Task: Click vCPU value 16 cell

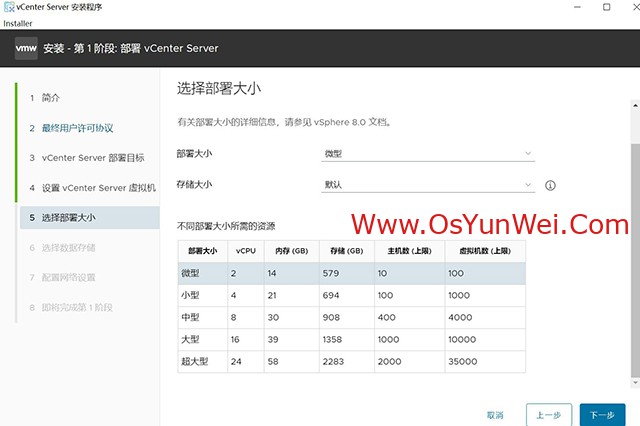Action: pyautogui.click(x=246, y=339)
